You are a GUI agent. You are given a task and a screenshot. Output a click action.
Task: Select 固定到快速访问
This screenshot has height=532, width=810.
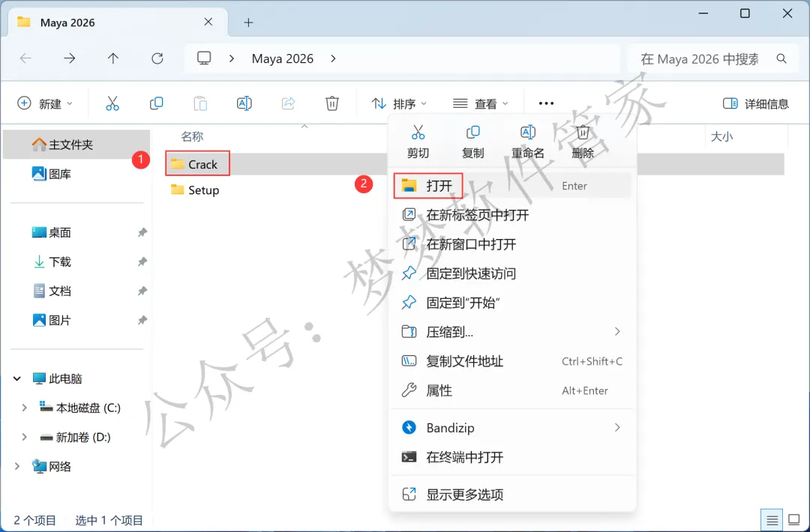[x=511, y=273]
